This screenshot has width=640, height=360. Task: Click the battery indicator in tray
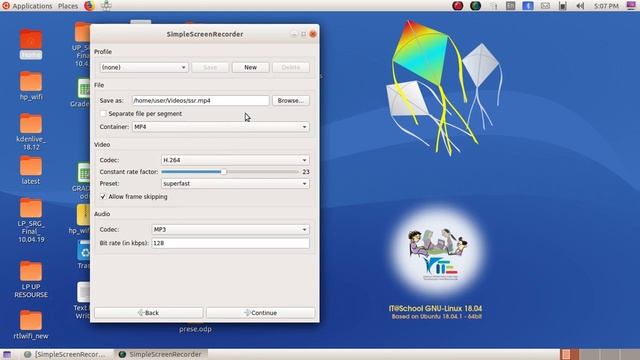[563, 6]
